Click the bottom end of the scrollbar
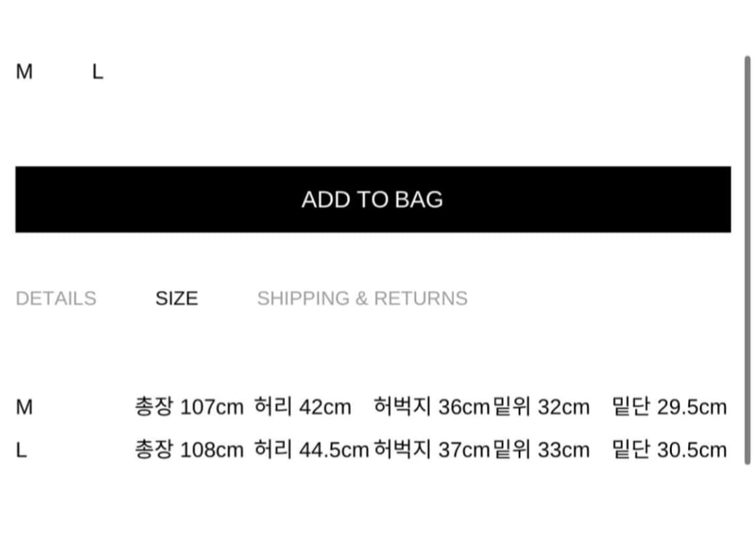The height and width of the screenshot is (548, 756). (747, 461)
